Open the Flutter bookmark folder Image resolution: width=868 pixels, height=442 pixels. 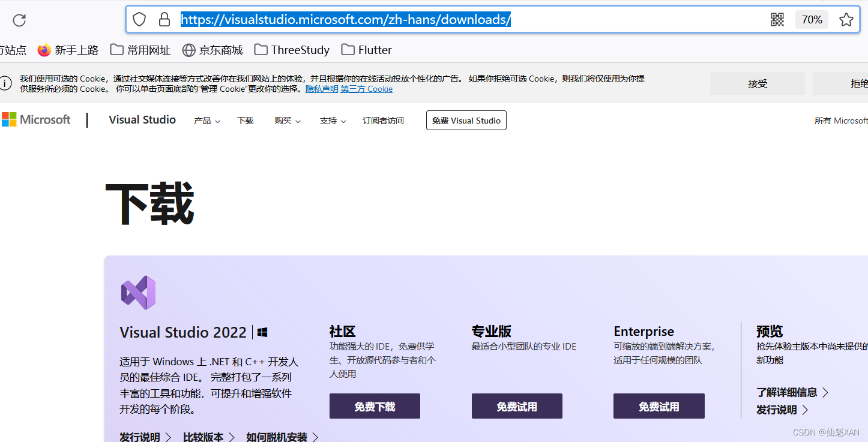click(x=366, y=50)
